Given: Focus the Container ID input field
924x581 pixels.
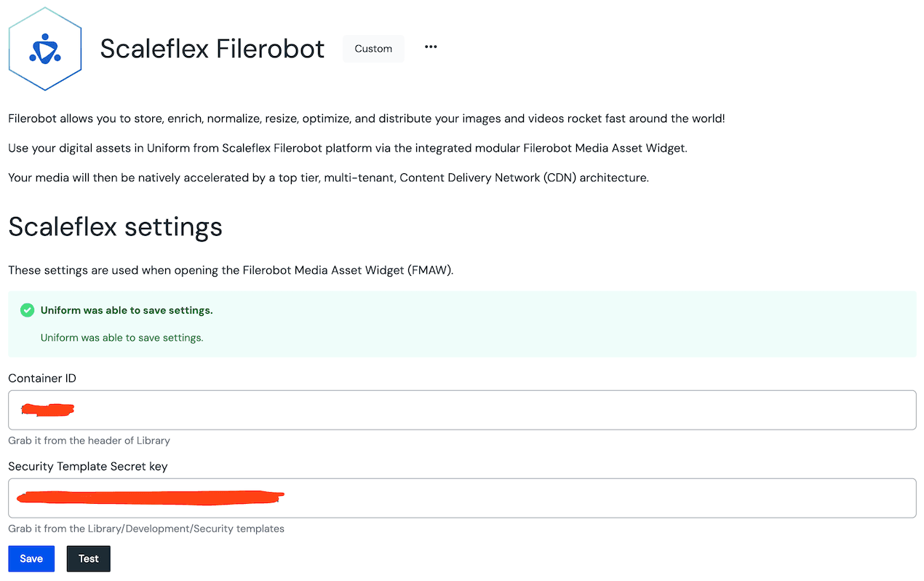Looking at the screenshot, I should (462, 410).
